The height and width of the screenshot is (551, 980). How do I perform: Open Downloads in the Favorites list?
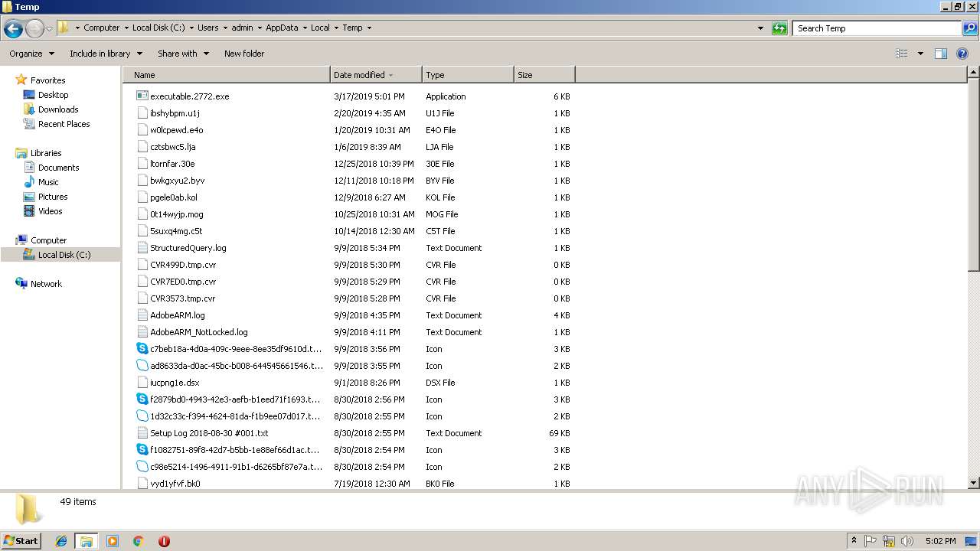coord(58,109)
